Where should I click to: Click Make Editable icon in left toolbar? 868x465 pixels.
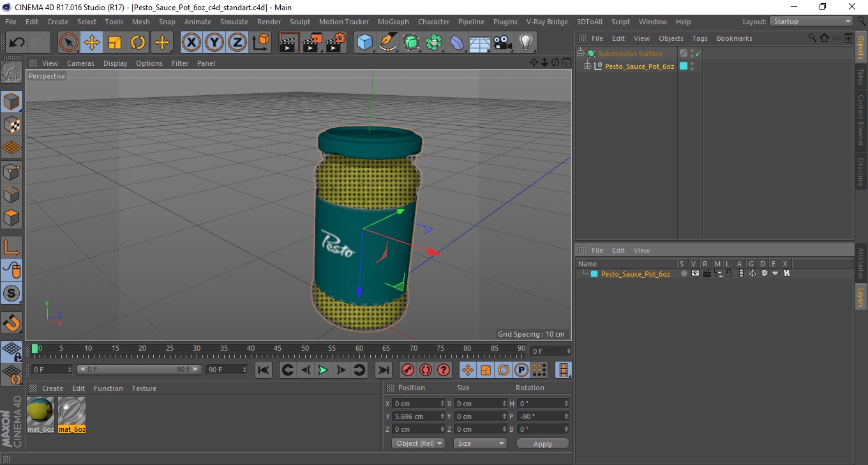(11, 73)
